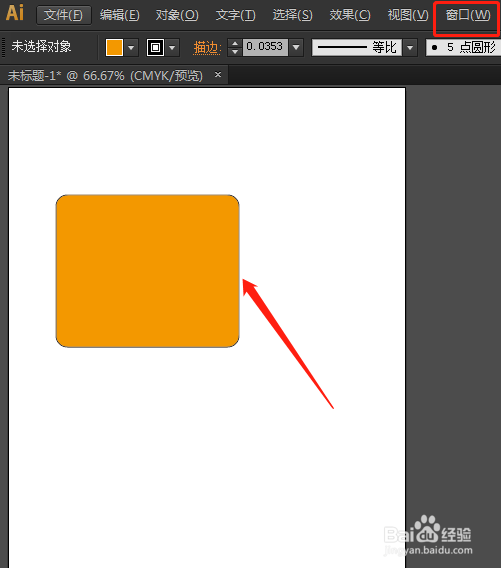Select the orange rounded rectangle on artboard

point(147,271)
